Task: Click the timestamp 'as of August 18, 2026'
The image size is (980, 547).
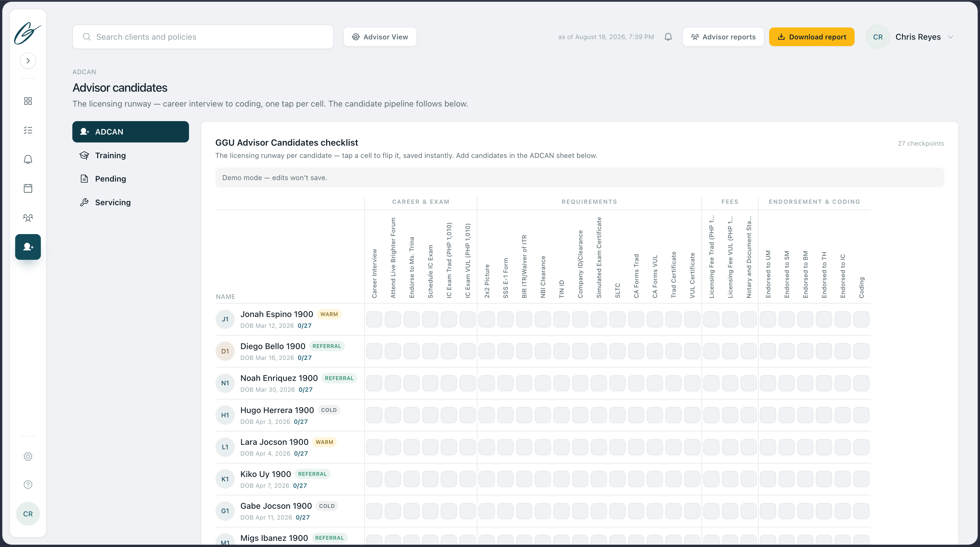Action: pyautogui.click(x=606, y=37)
